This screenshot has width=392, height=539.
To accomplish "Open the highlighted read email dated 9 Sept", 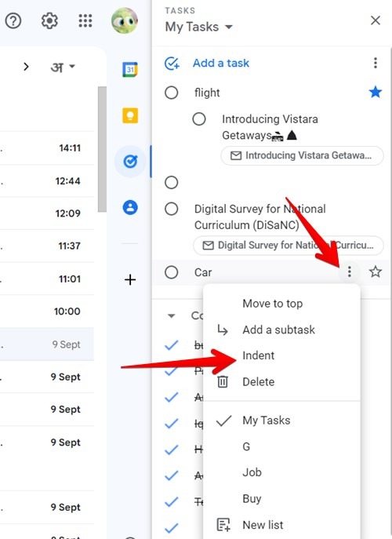I will [x=47, y=344].
